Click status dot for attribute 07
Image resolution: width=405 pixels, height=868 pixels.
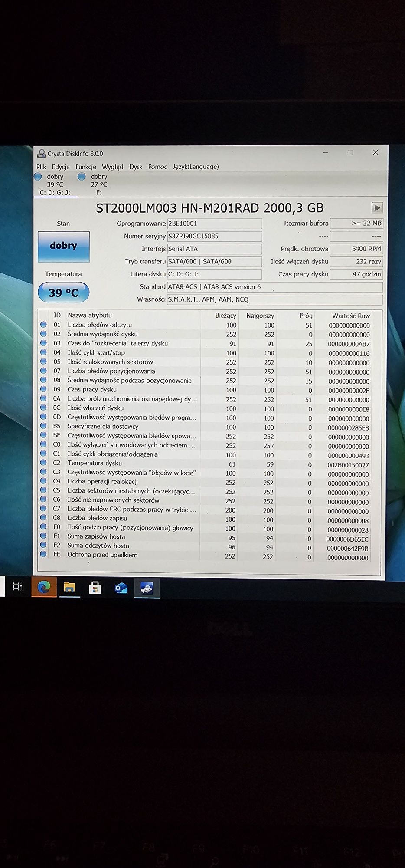tap(43, 371)
